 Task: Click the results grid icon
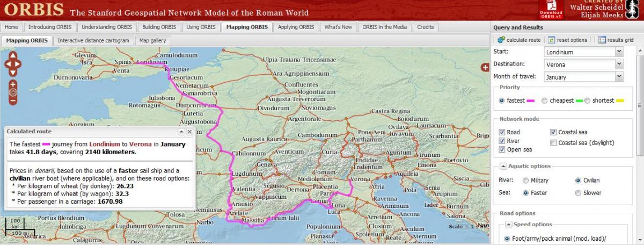point(602,40)
